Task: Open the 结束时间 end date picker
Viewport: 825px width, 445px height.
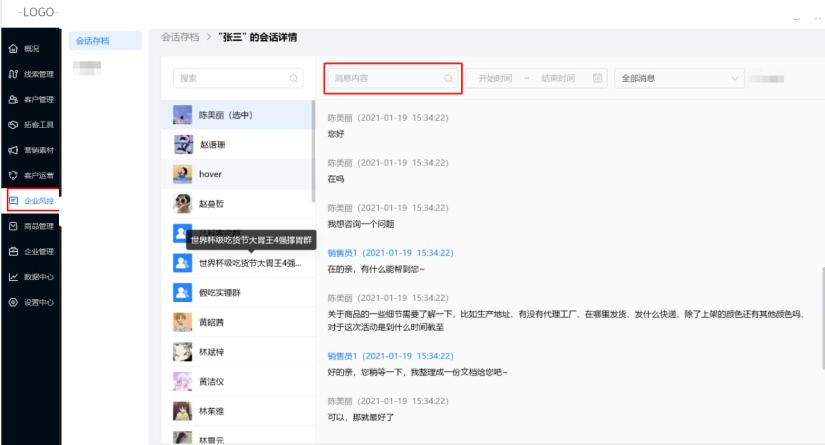Action: click(557, 78)
